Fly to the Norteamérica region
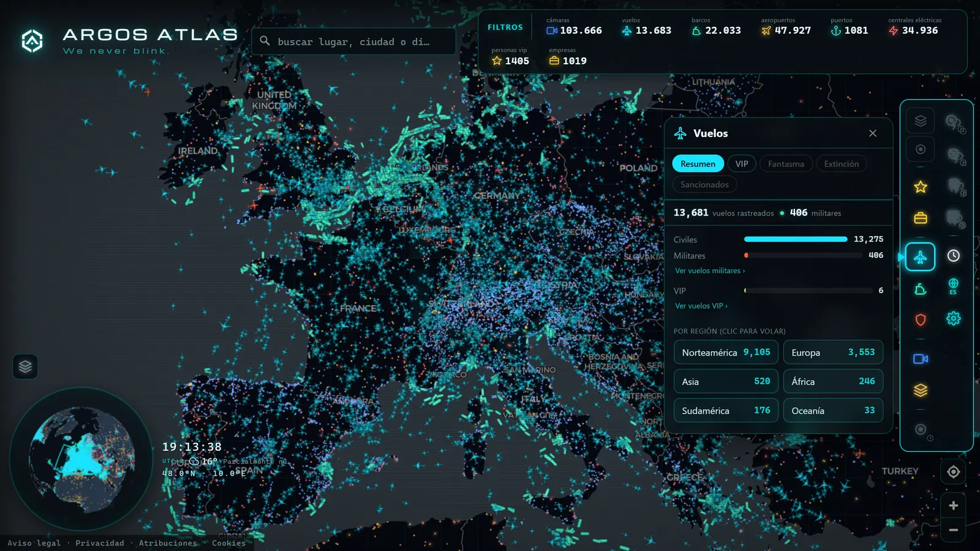Image resolution: width=980 pixels, height=551 pixels. (726, 352)
